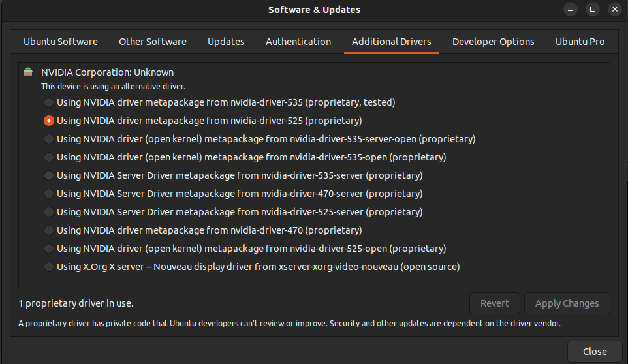628x364 pixels.
Task: Select the Additional Drivers tab
Action: click(391, 42)
